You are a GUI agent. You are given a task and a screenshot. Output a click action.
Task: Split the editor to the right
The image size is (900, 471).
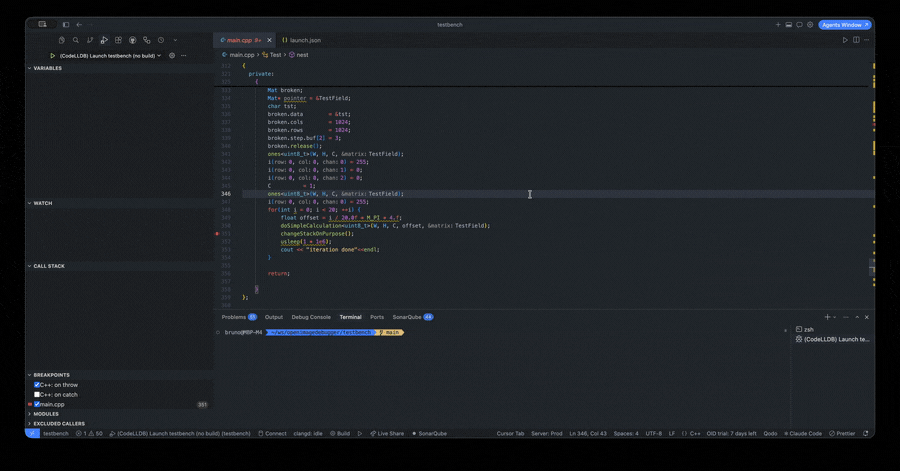[856, 40]
